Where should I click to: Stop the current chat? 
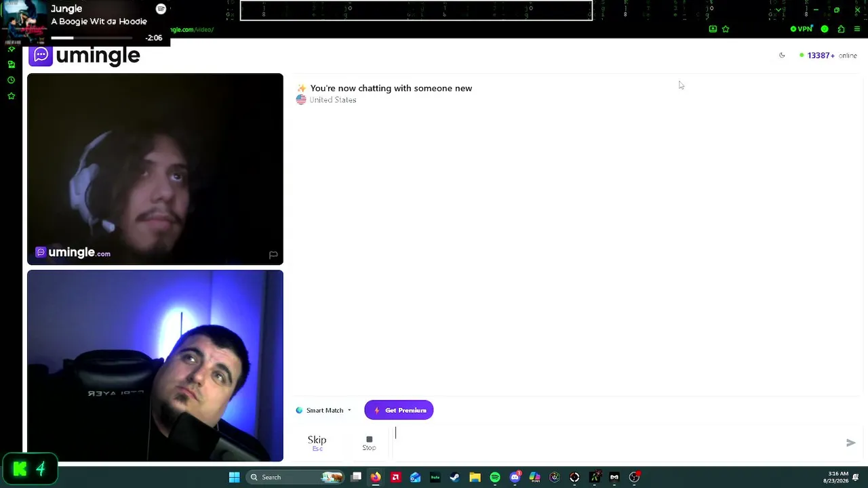point(369,443)
